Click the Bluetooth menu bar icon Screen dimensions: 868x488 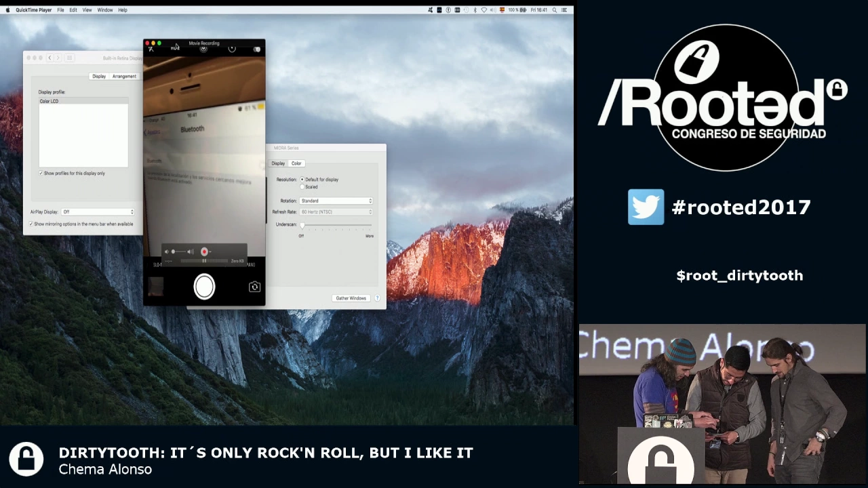coord(475,10)
